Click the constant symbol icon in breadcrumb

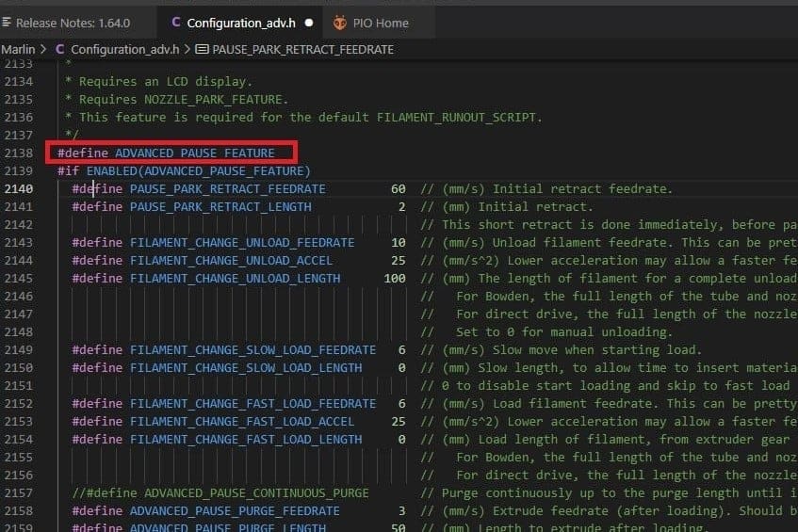[x=202, y=49]
